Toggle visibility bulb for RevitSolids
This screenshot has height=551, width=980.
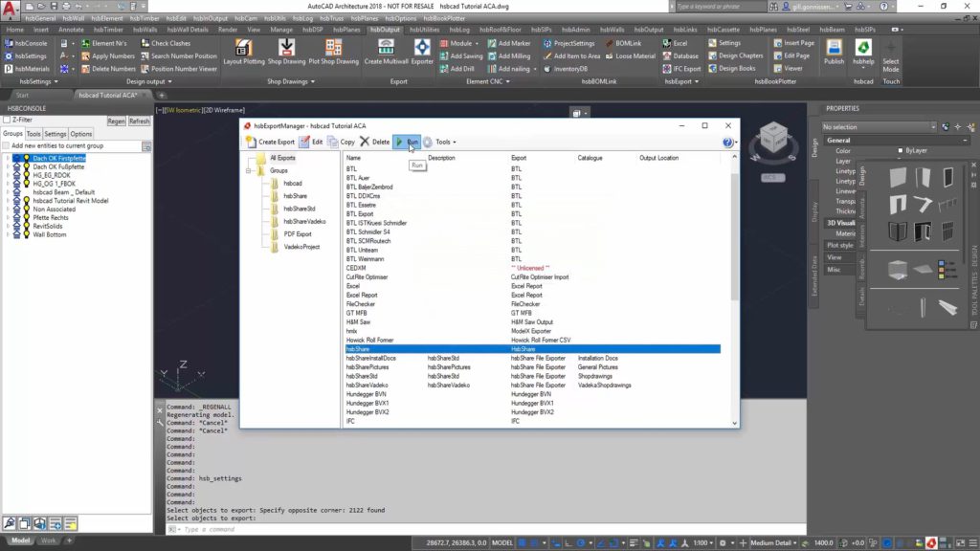(x=27, y=226)
